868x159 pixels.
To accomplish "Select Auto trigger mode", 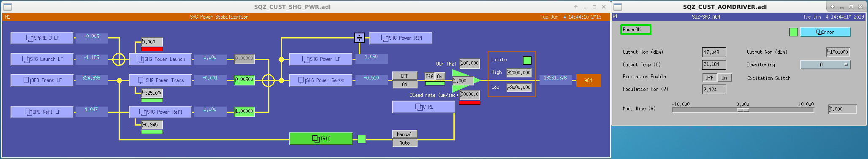I will click(405, 143).
